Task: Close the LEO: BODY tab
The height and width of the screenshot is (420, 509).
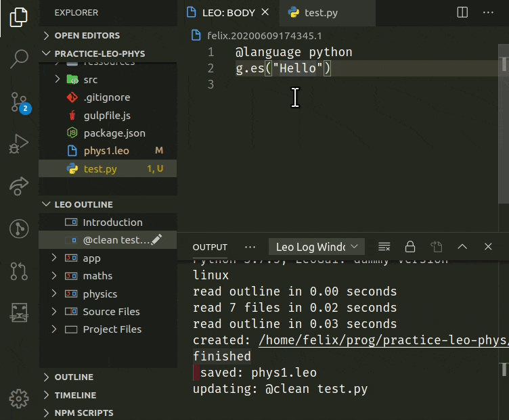Action: pyautogui.click(x=265, y=12)
